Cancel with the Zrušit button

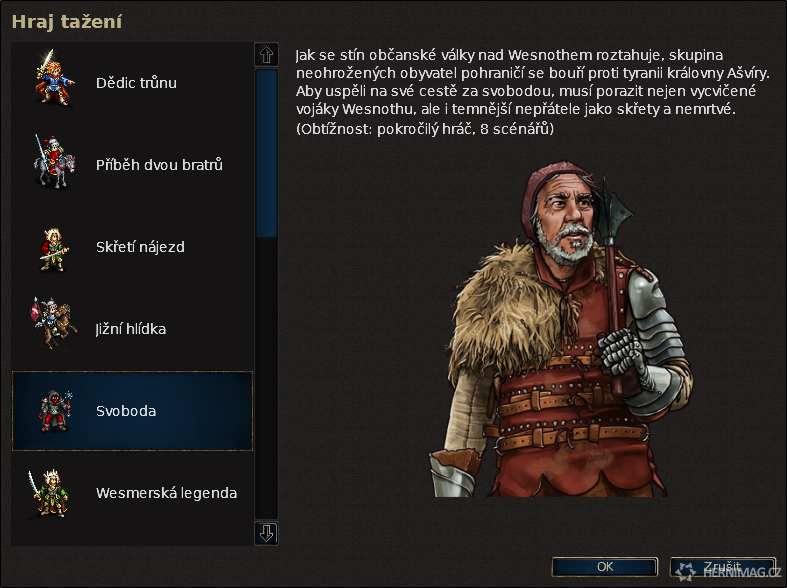click(x=723, y=566)
